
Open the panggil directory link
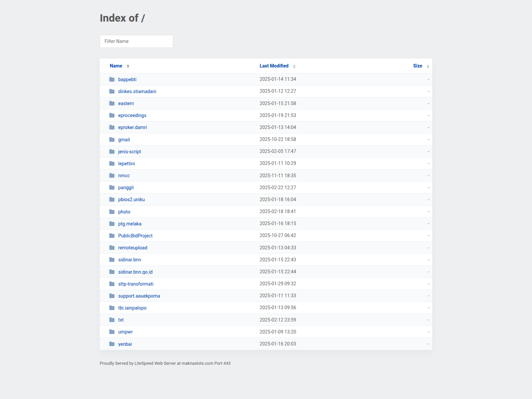(x=126, y=188)
